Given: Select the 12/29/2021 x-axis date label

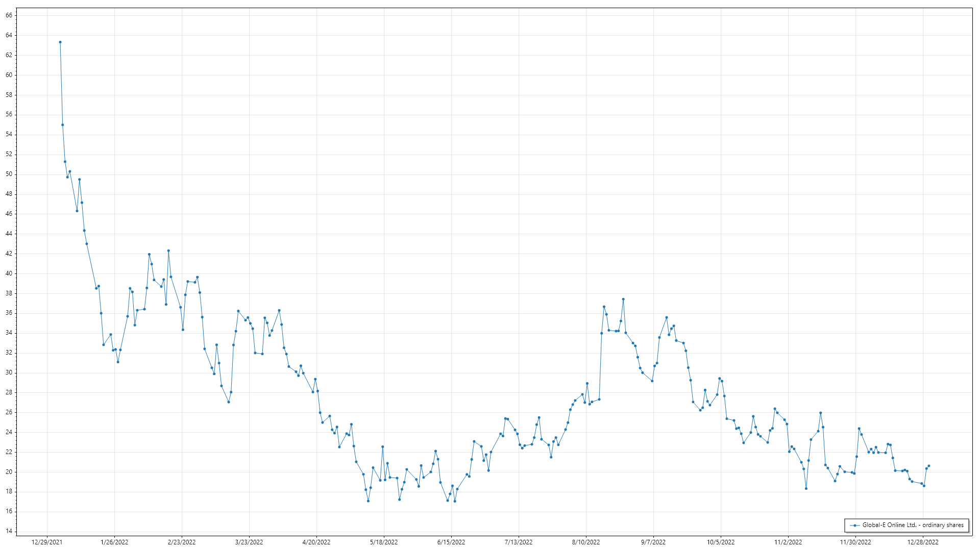Looking at the screenshot, I should [x=47, y=542].
